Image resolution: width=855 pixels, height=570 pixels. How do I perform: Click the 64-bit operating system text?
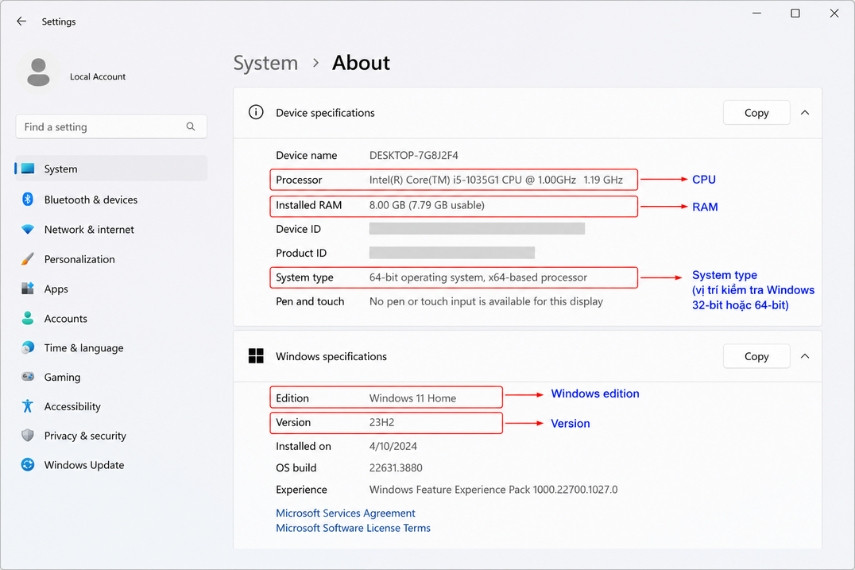click(x=478, y=277)
